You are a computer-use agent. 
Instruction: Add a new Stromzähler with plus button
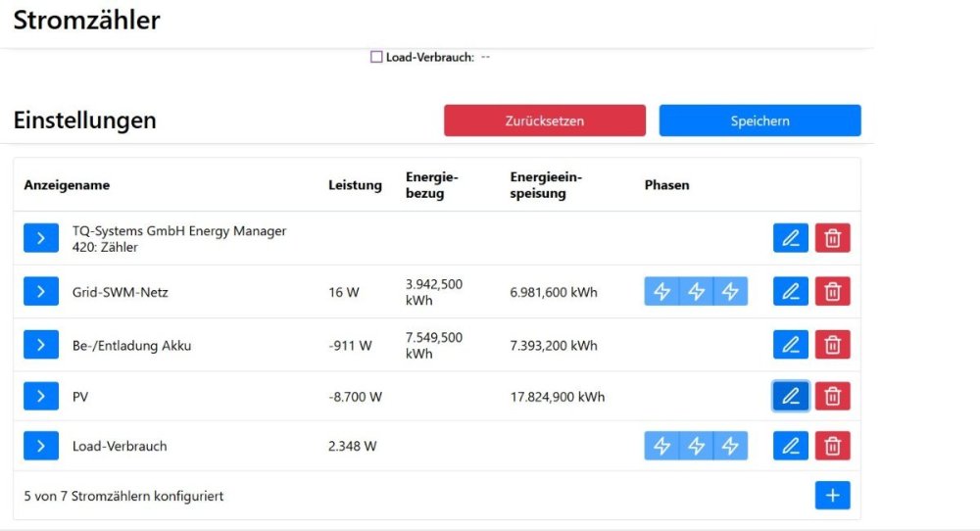832,496
